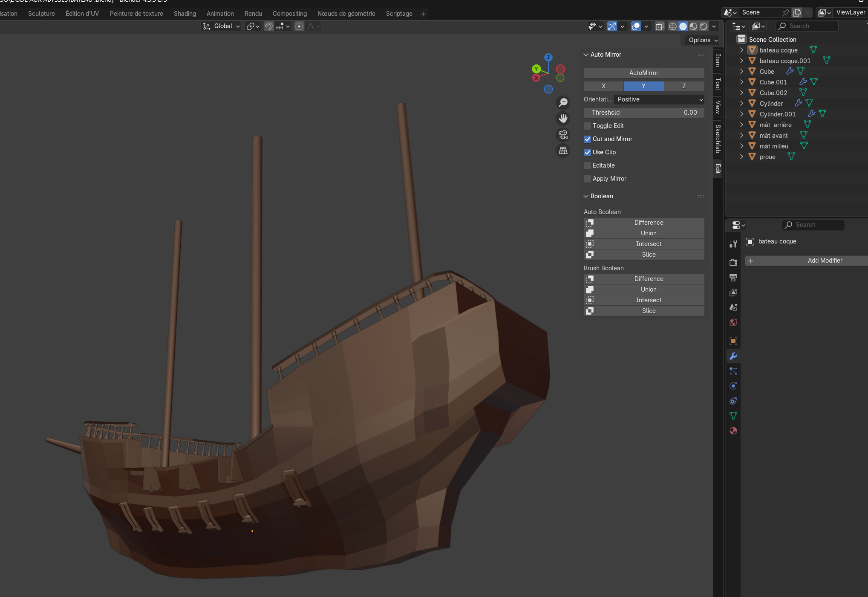The height and width of the screenshot is (597, 868).
Task: Select solid viewport shading mode
Action: tap(683, 26)
